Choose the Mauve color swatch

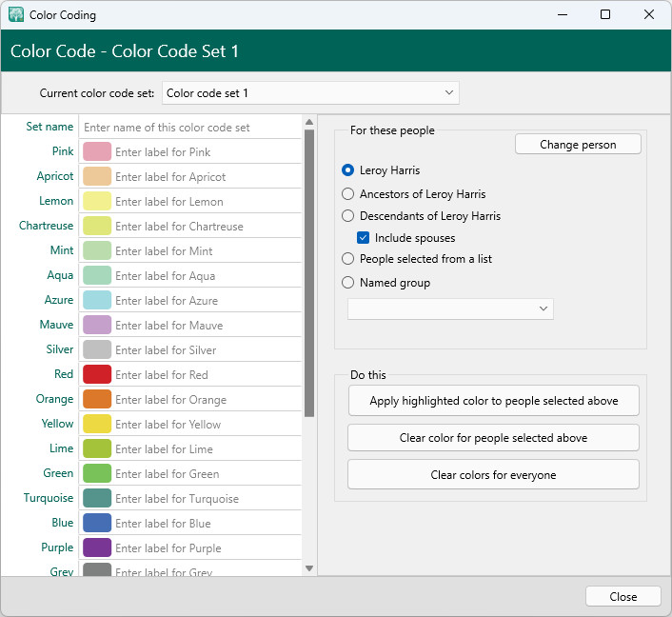tap(97, 325)
